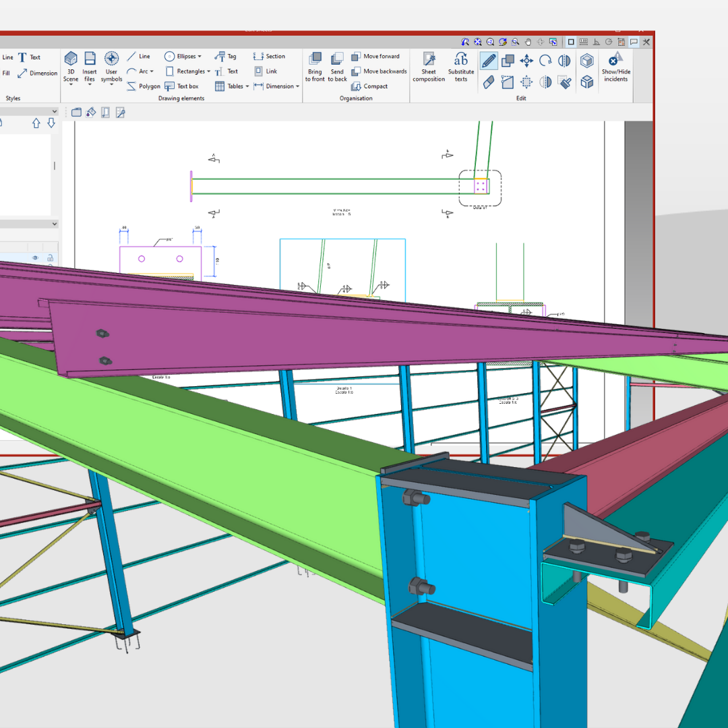Toggle Show/Hide incidents
728x728 pixels.
point(615,65)
